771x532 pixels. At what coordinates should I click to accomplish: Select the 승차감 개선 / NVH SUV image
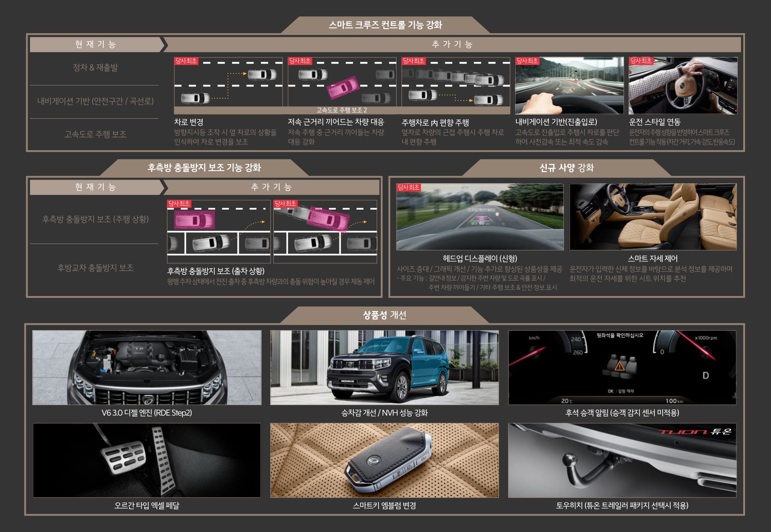click(x=384, y=367)
